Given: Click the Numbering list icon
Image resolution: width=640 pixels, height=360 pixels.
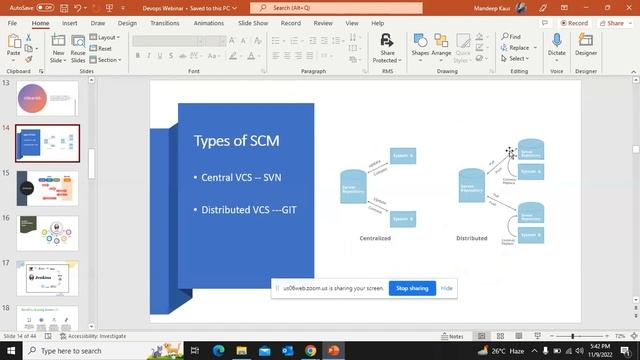Looking at the screenshot, I should pyautogui.click(x=294, y=40).
